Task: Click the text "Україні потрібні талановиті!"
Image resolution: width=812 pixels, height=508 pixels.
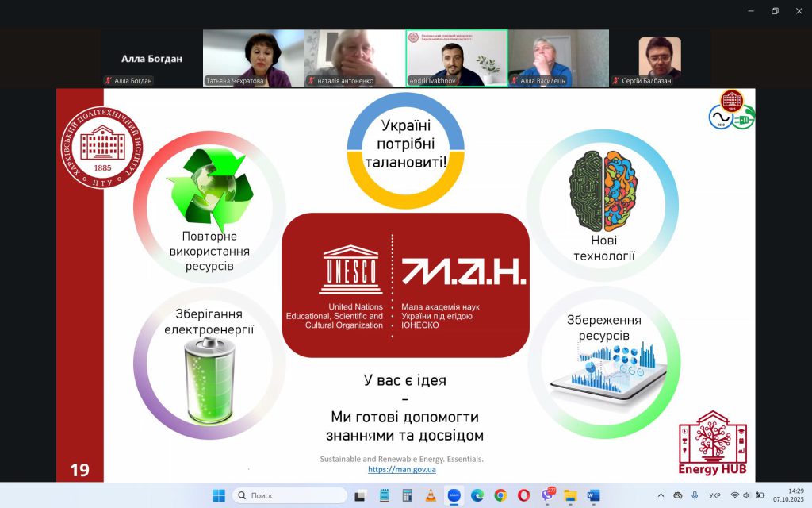Action: 405,144
